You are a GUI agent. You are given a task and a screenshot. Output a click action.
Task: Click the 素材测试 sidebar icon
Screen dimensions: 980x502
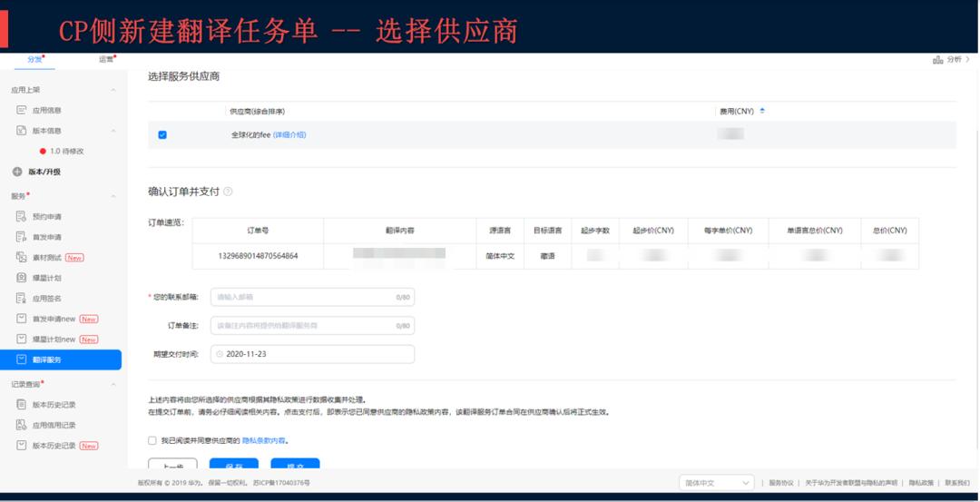point(21,258)
